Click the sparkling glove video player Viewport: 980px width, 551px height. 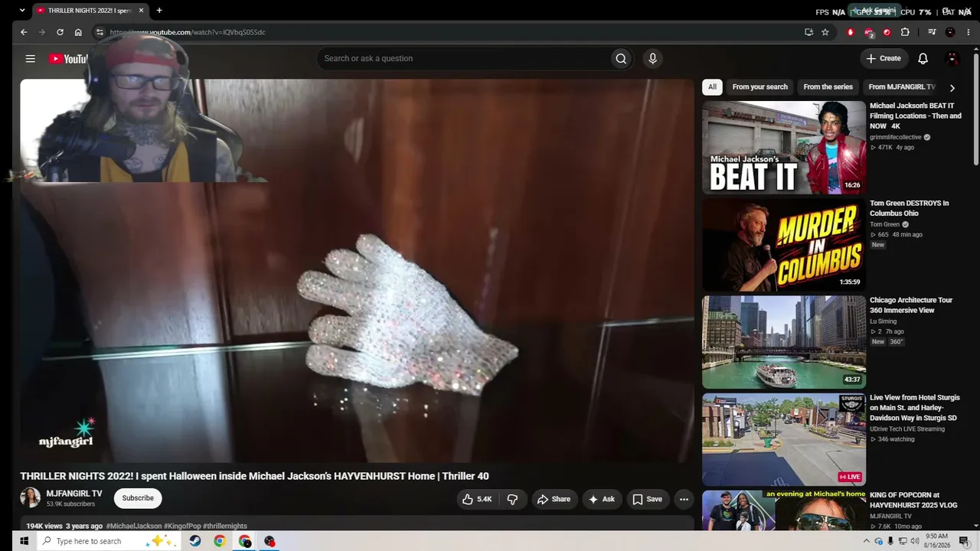point(357,271)
